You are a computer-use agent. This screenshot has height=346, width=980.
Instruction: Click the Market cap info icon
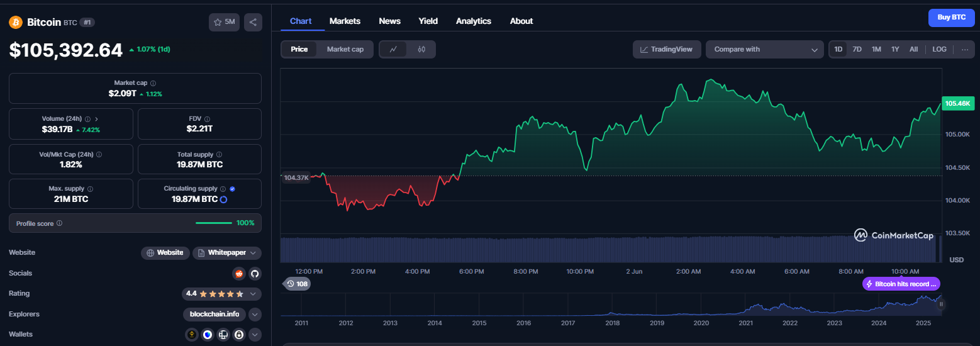pyautogui.click(x=153, y=83)
